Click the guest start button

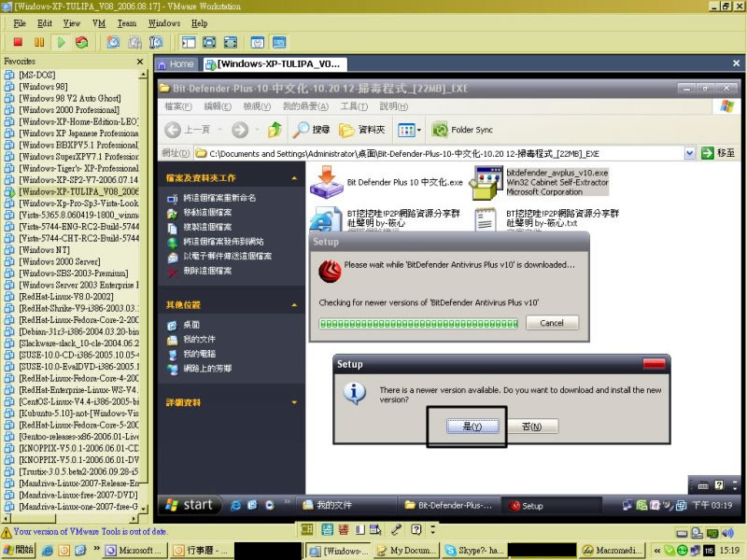[190, 505]
